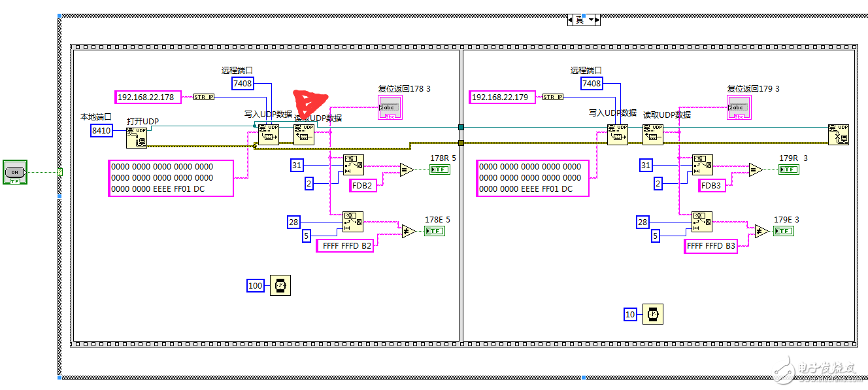This screenshot has width=868, height=390.
Task: Select the 179R 3 boolean indicator
Action: (788, 169)
